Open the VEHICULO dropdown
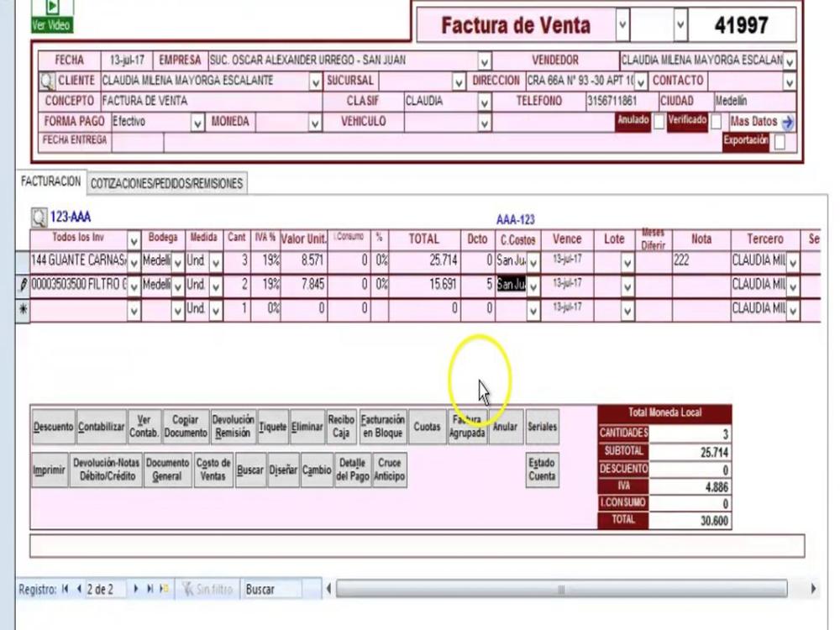840x630 pixels. (485, 123)
